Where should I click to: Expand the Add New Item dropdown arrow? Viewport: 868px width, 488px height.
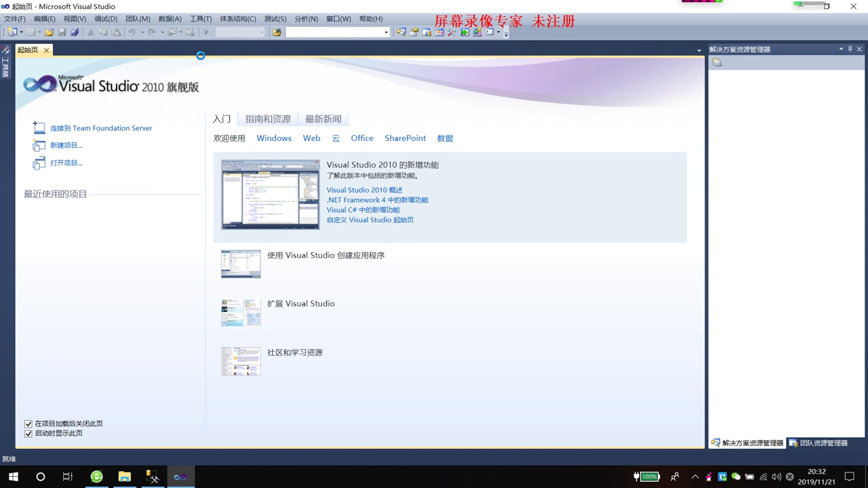pyautogui.click(x=39, y=32)
